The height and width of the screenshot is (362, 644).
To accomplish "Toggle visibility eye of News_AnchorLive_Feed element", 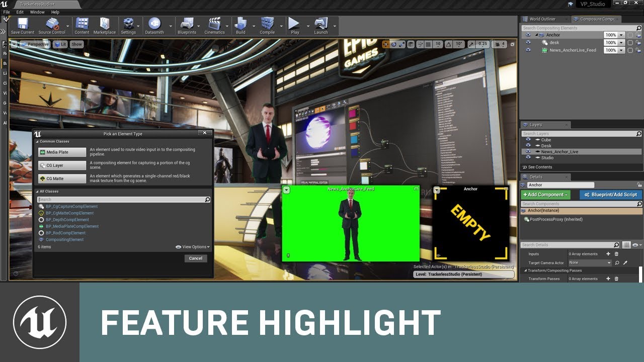I will coord(528,50).
